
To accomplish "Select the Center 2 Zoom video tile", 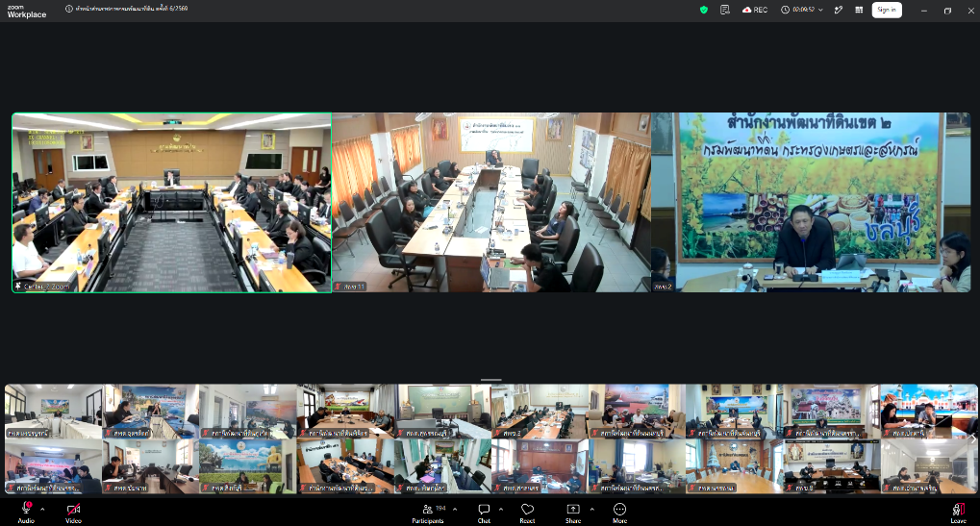I will coord(172,202).
